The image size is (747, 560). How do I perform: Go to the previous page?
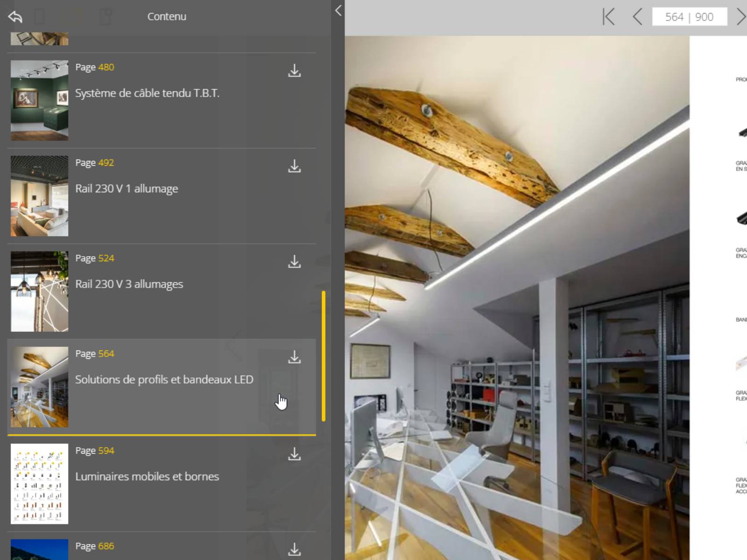(x=637, y=17)
